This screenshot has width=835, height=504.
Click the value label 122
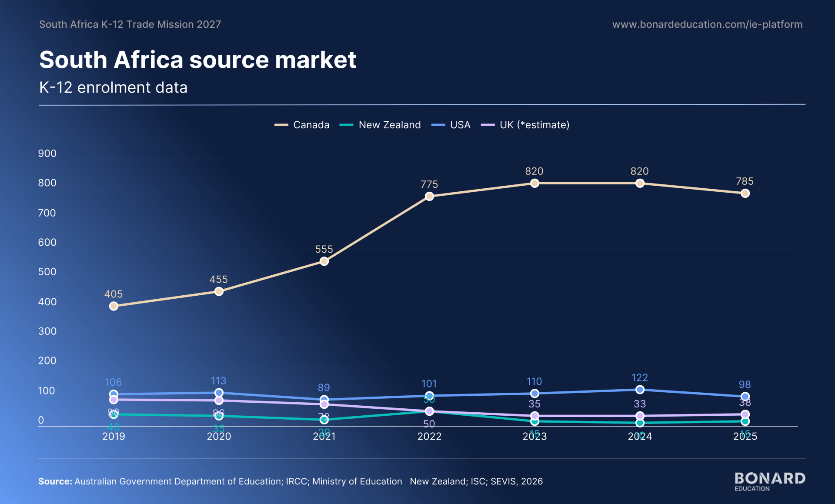coord(640,377)
